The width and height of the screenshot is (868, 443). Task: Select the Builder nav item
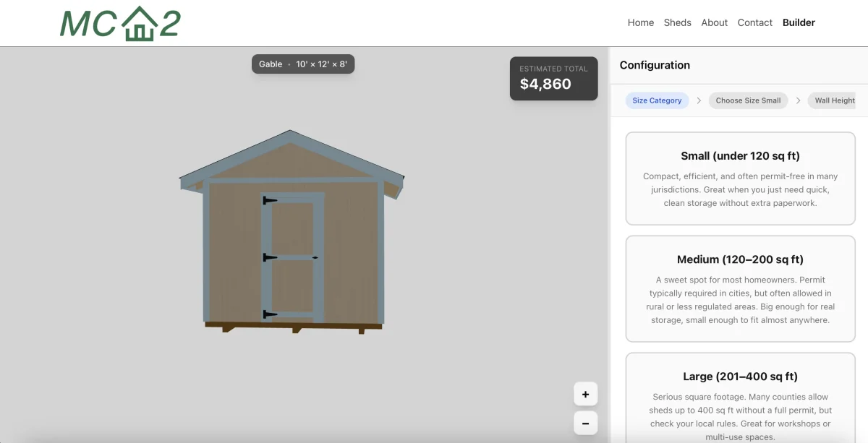tap(799, 22)
